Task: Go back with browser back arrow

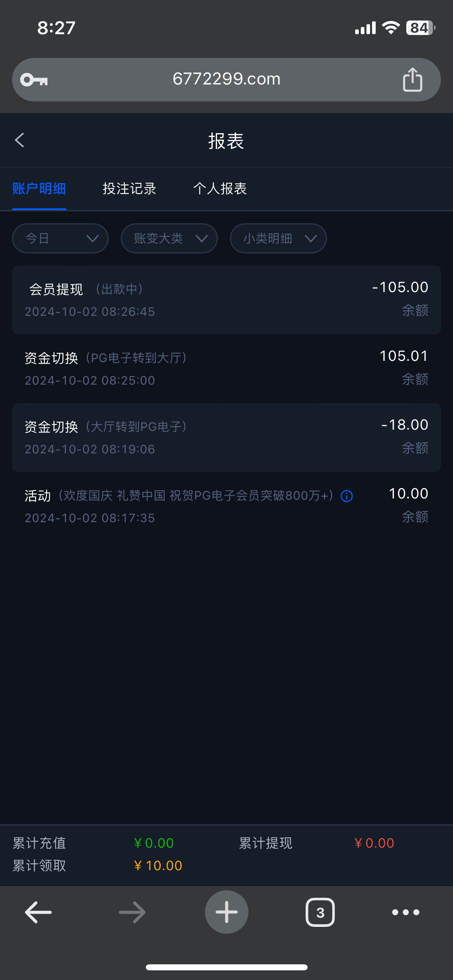Action: click(x=38, y=912)
